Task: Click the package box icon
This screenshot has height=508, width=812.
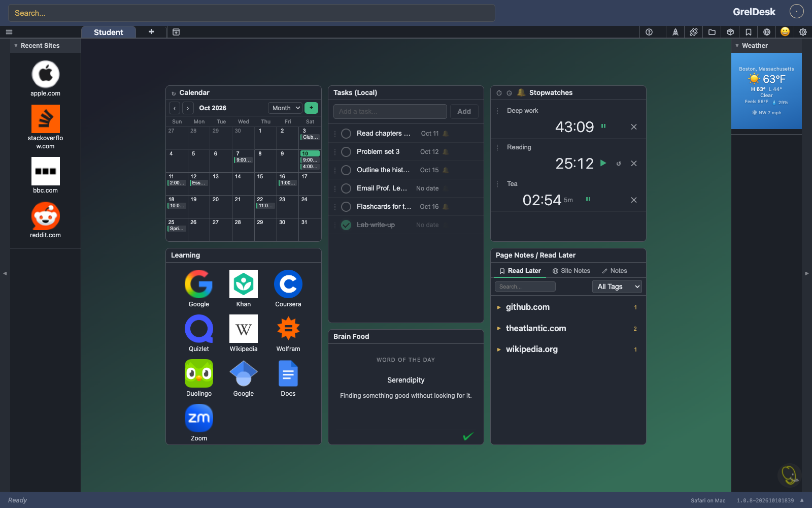Action: tap(730, 32)
